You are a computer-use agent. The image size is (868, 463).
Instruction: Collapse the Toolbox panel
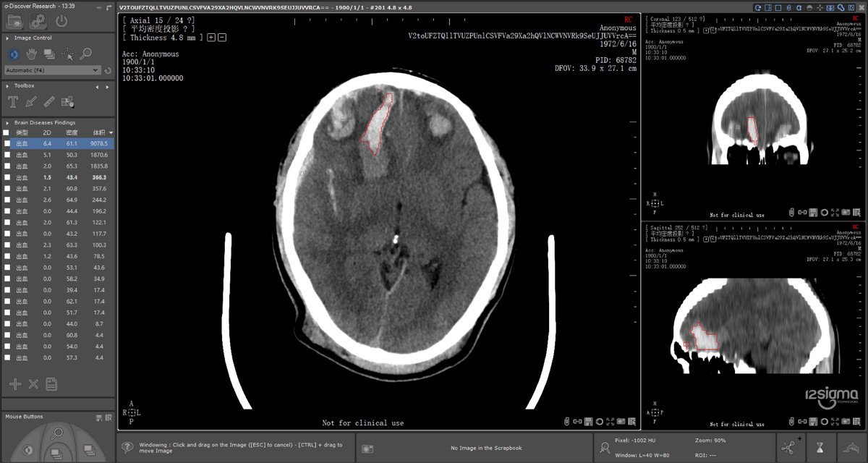coord(7,85)
